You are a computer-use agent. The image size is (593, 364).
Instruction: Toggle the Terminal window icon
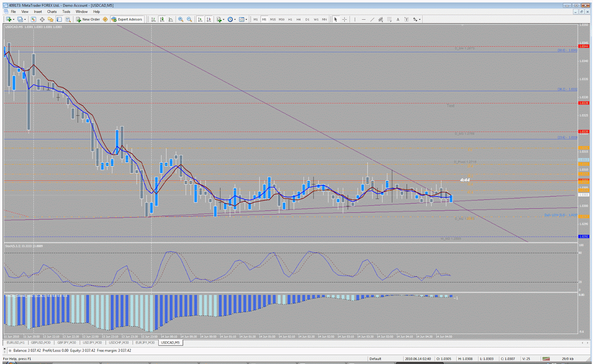point(59,19)
